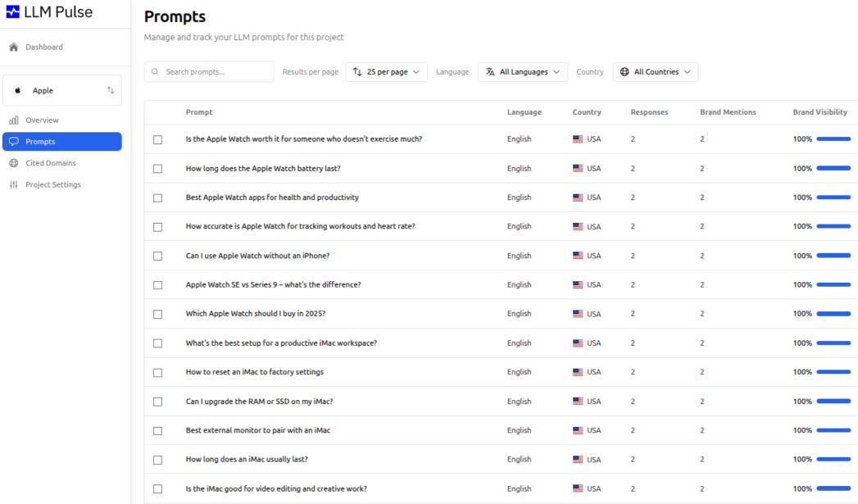Expand the Apple project switcher arrows
Screen dimensions: 858x504
pos(111,90)
